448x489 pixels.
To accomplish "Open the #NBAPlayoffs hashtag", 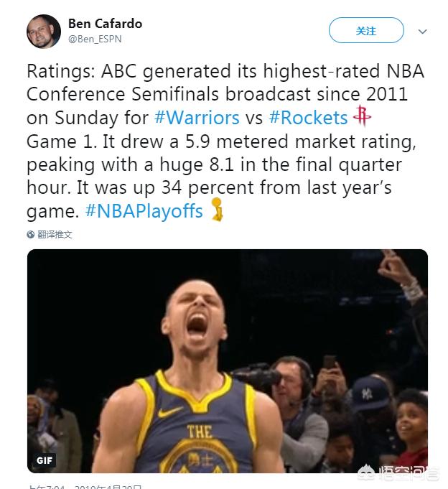I will [x=144, y=212].
